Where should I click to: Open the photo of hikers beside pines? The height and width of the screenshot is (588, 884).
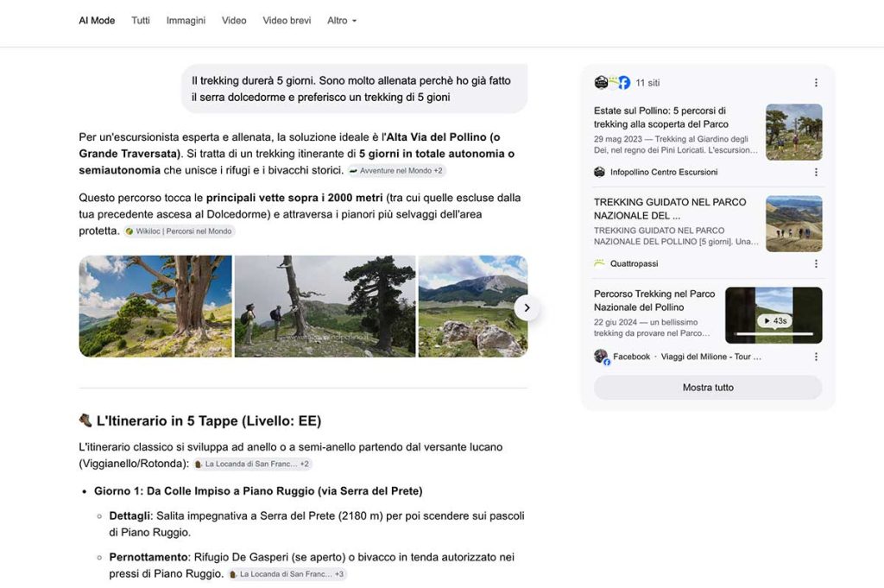point(325,307)
